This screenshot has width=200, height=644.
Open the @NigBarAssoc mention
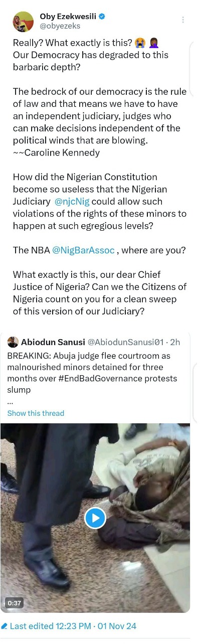(x=83, y=250)
